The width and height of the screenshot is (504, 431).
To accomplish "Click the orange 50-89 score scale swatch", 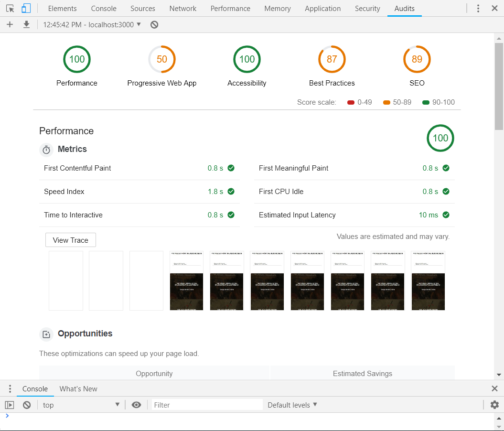I will pyautogui.click(x=386, y=103).
